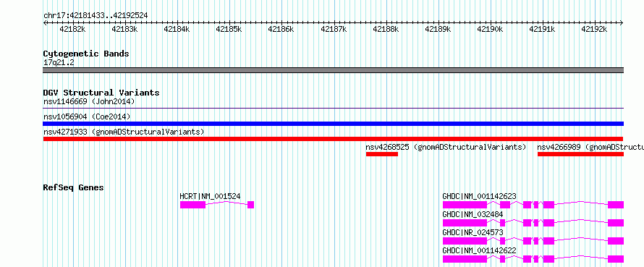Click the gray 17q21.2 cytogenetic band bar

[333, 70]
